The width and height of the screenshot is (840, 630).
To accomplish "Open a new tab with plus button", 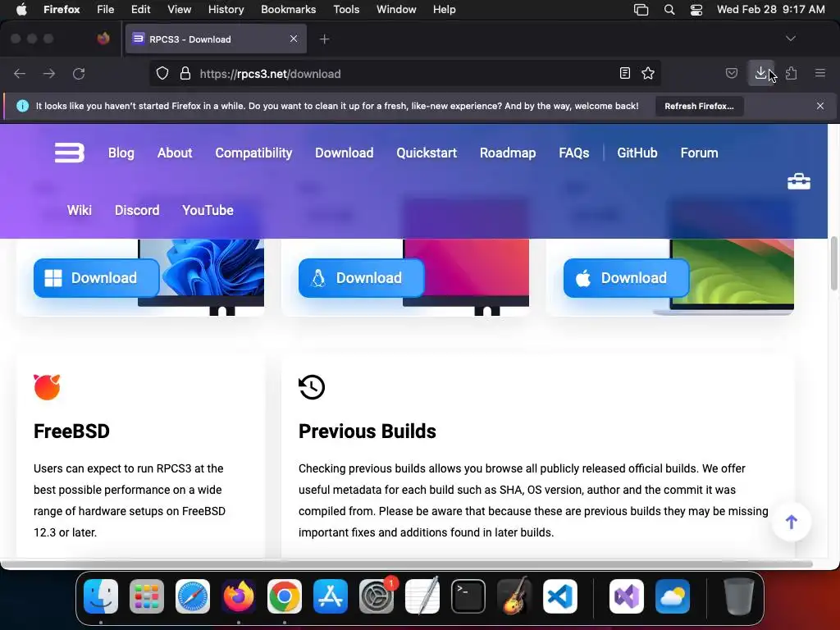I will tap(324, 39).
